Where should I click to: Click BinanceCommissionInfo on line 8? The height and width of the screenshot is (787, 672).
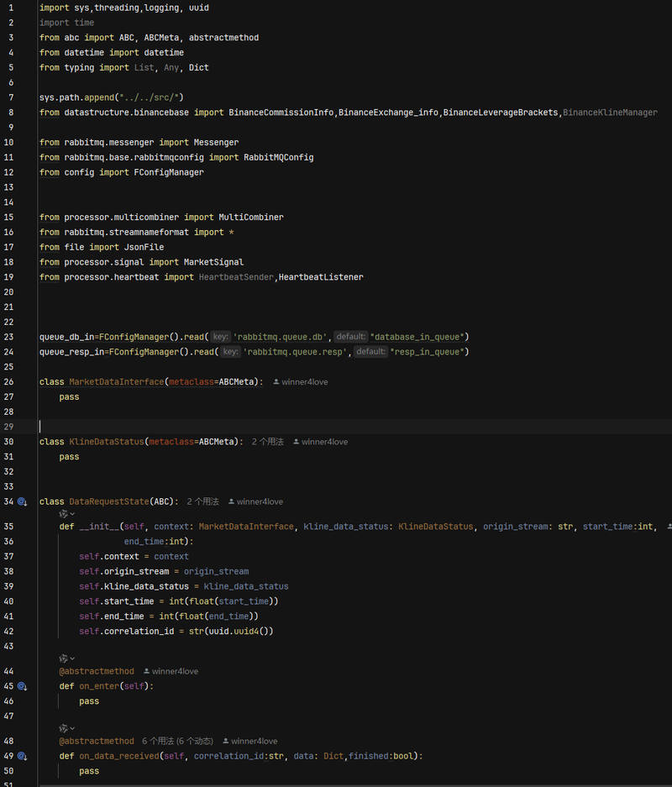coord(281,113)
